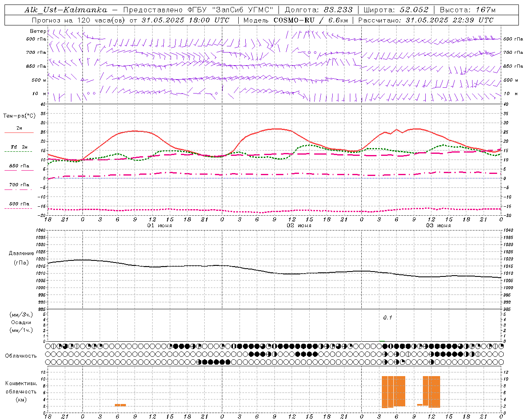Click the '850 гПа' label in temperature legend

coord(19,166)
